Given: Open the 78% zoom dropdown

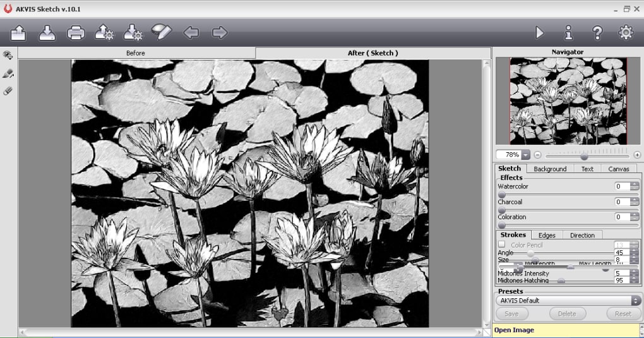Looking at the screenshot, I should 526,155.
